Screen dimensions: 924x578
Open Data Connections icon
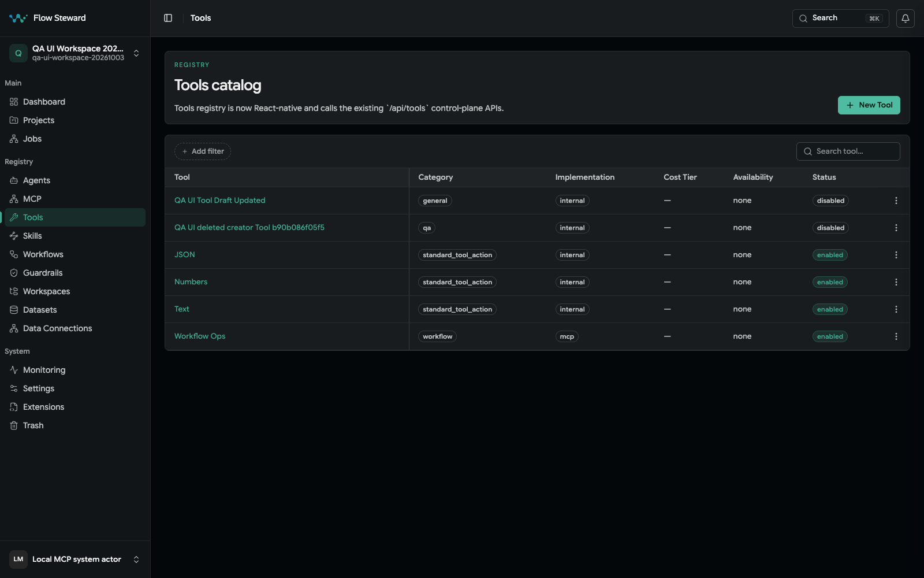tap(14, 328)
